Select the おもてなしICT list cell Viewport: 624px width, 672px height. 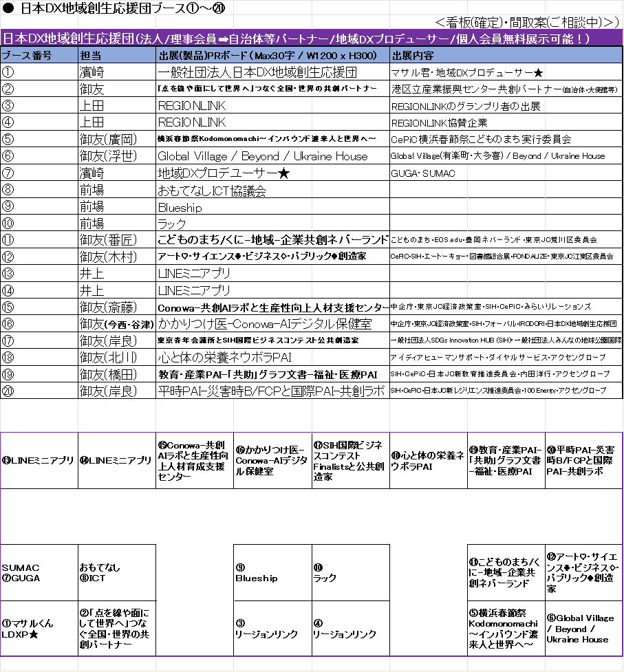(195, 191)
